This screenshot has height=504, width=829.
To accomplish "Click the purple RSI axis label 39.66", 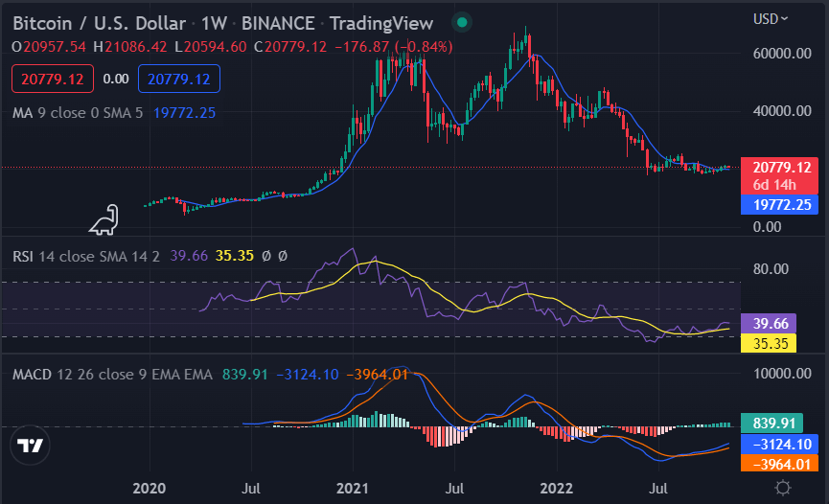I will (x=769, y=323).
